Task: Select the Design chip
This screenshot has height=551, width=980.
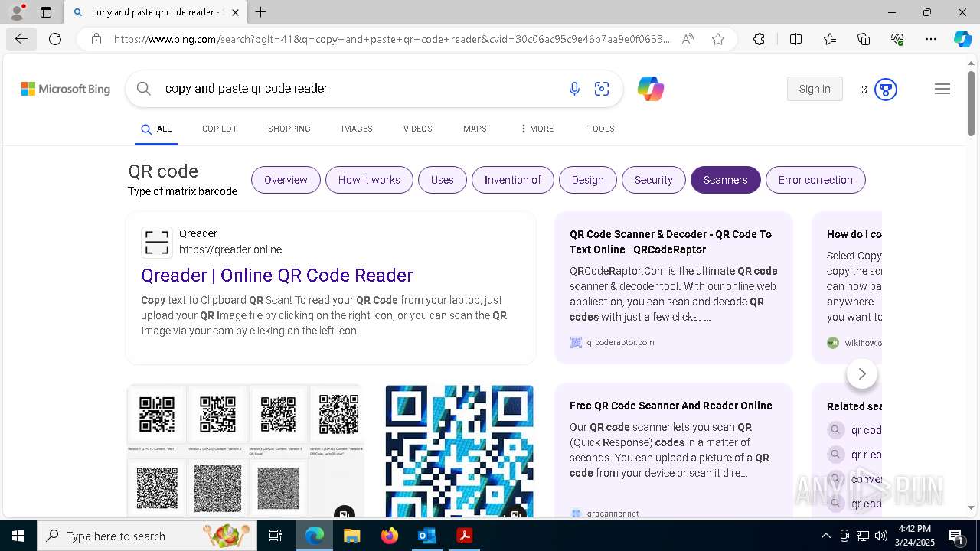Action: click(588, 180)
